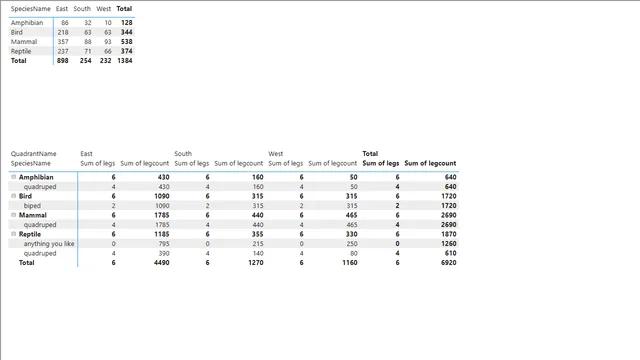Select the value 1260 in Total column

tap(449, 244)
